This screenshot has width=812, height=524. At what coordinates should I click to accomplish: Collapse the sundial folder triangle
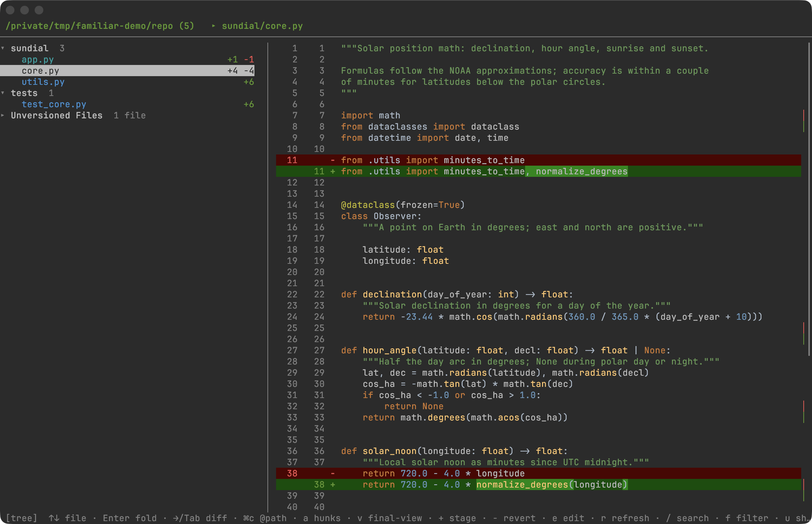pyautogui.click(x=3, y=48)
